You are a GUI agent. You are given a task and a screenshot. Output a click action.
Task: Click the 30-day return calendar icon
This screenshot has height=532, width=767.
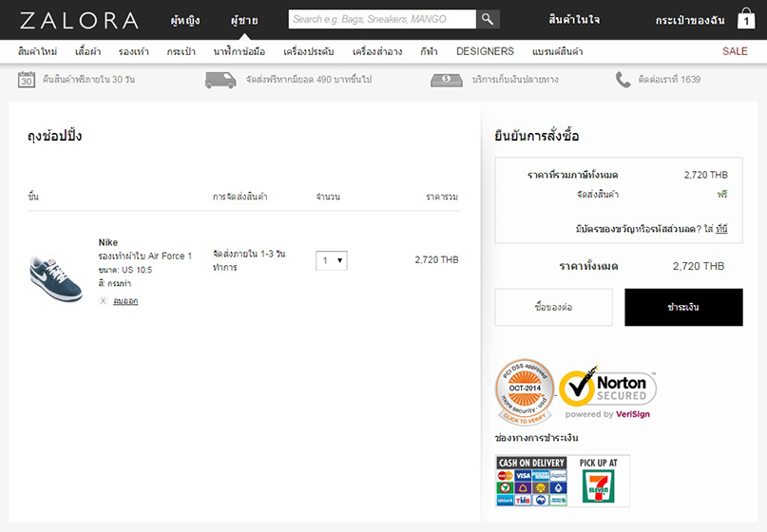[27, 79]
